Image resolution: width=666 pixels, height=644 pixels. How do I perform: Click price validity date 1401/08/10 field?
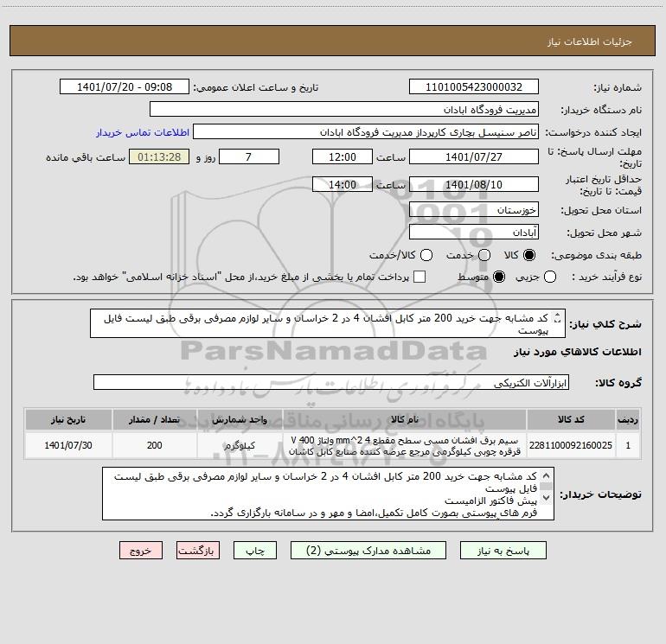[474, 185]
